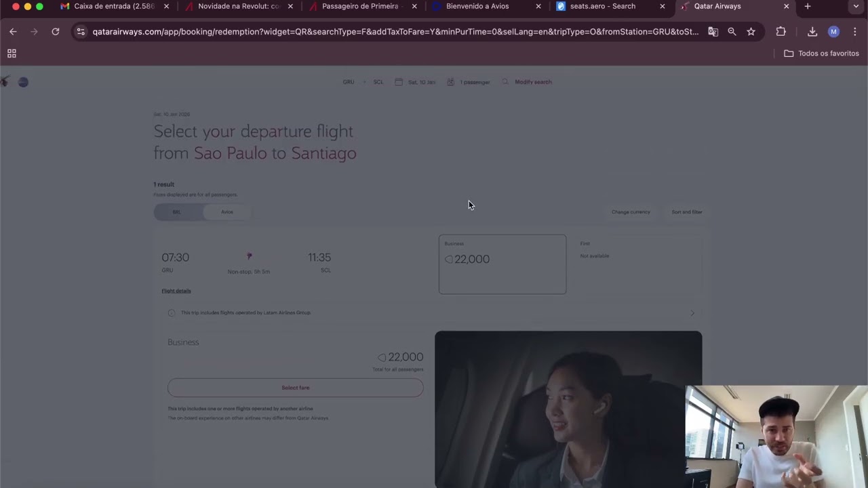Image resolution: width=868 pixels, height=488 pixels.
Task: Expand the Latam Airlines Group notice chevron
Action: tap(692, 313)
